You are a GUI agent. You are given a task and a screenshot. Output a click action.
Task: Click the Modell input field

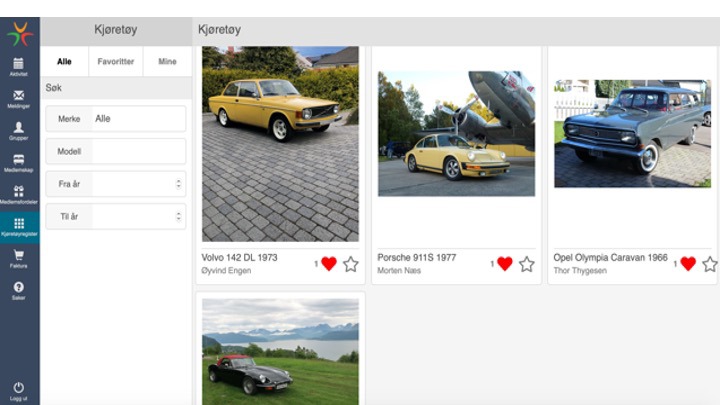click(x=138, y=151)
